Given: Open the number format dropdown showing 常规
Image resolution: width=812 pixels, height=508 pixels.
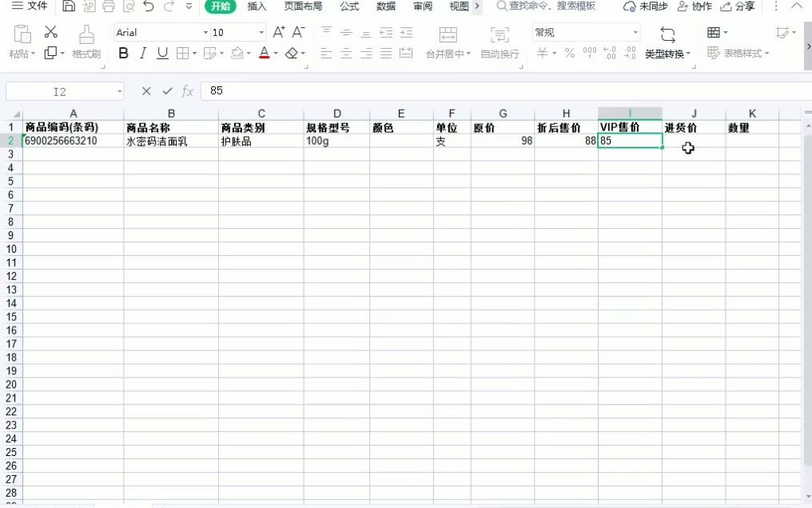Looking at the screenshot, I should click(x=586, y=32).
